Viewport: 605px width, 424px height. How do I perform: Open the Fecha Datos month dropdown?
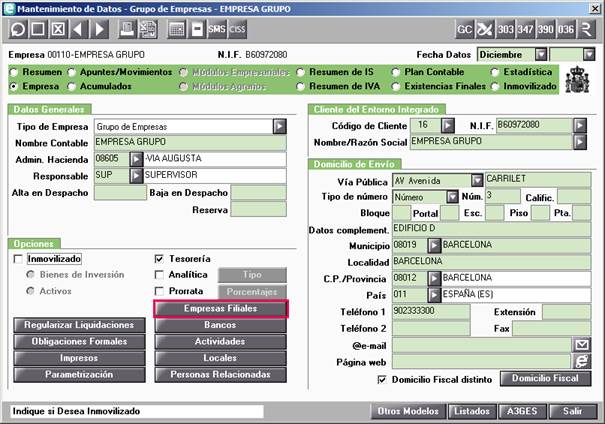[x=541, y=55]
